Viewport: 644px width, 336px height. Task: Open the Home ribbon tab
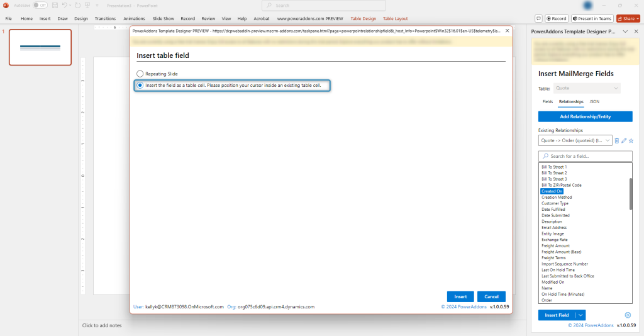pyautogui.click(x=26, y=18)
